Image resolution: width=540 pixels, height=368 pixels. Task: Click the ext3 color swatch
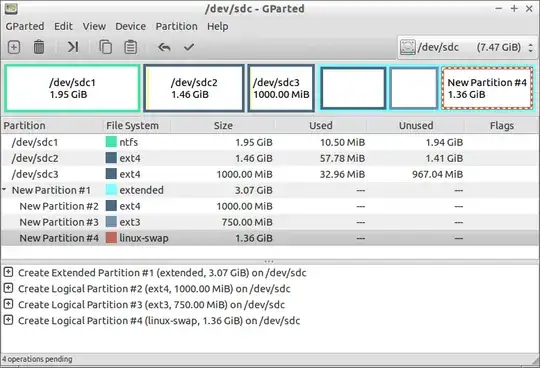pyautogui.click(x=111, y=222)
